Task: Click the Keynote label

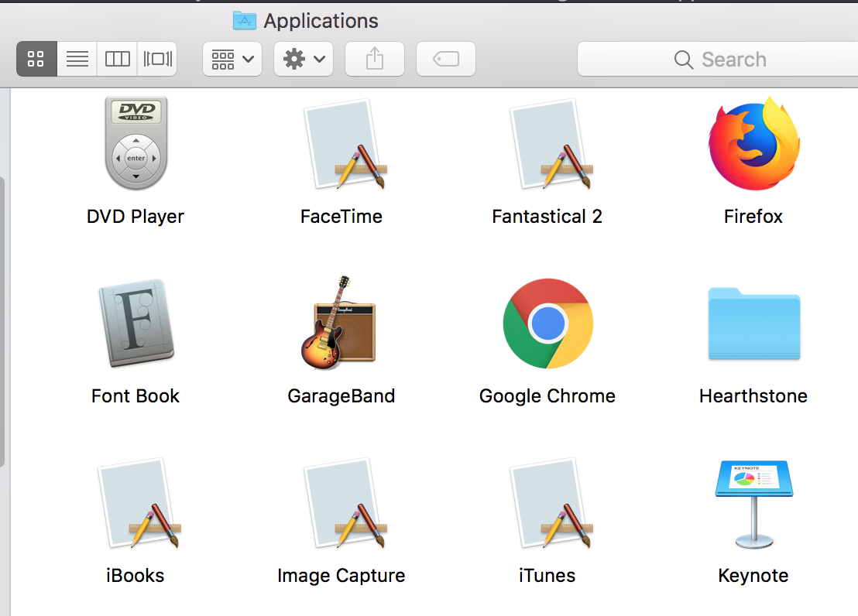Action: (x=753, y=576)
